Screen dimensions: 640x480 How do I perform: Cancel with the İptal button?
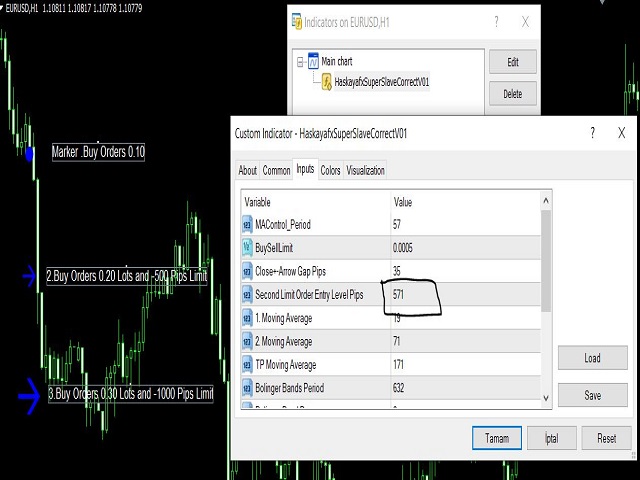click(552, 438)
